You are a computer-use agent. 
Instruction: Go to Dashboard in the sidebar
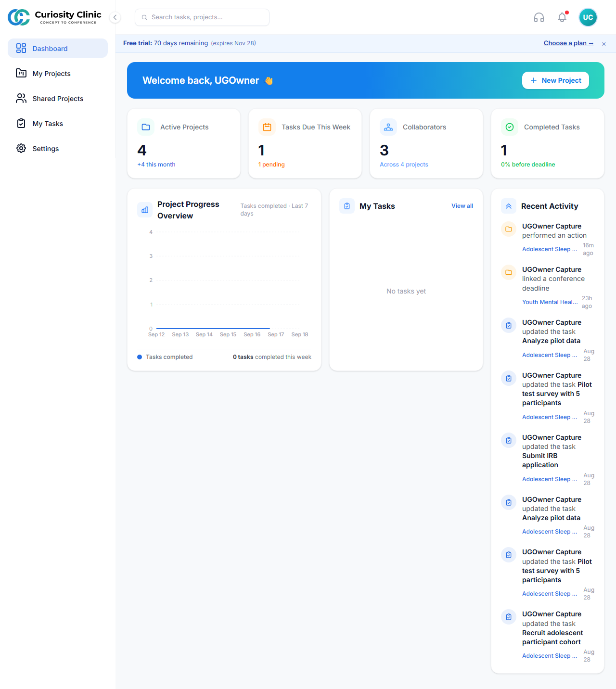[58, 48]
